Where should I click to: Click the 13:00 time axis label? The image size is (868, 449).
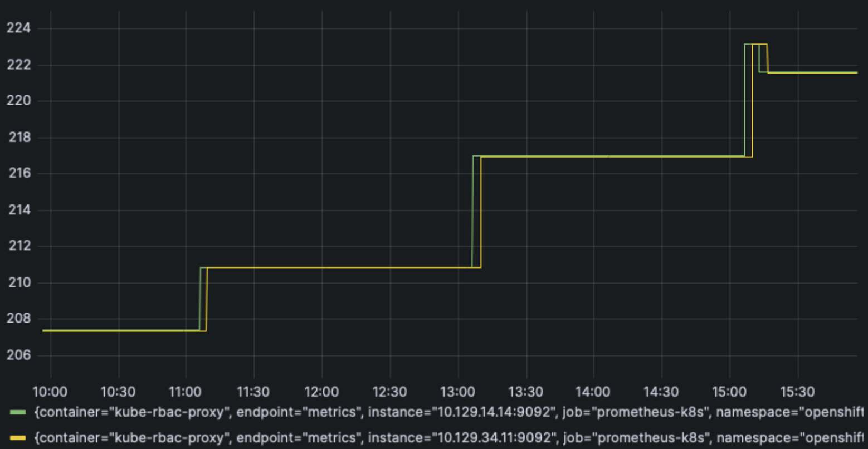(457, 392)
